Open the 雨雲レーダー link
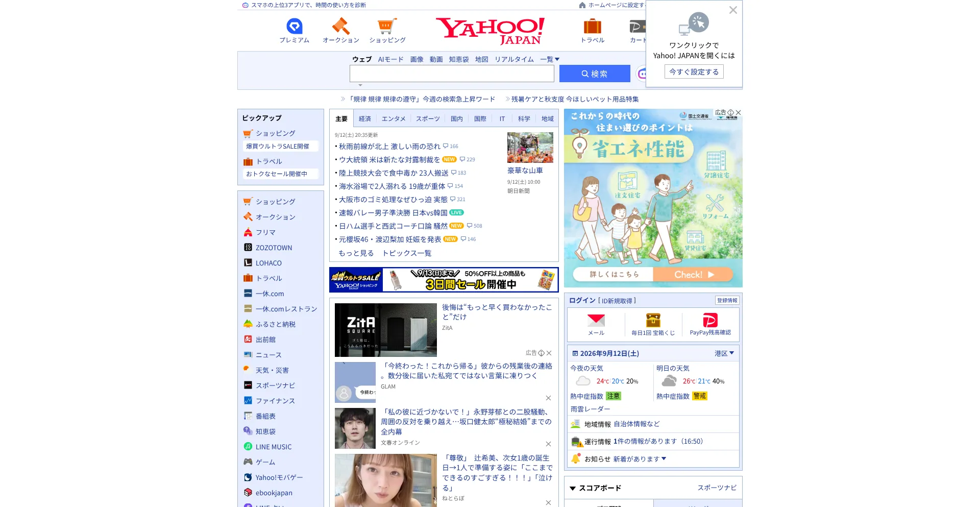Screen dimensions: 980x507 pyautogui.click(x=590, y=409)
